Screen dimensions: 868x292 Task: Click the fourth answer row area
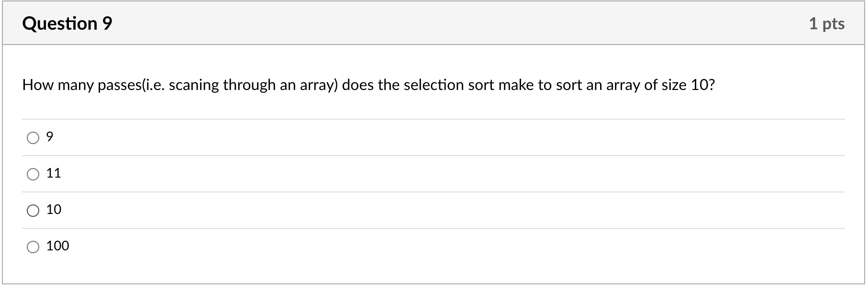pyautogui.click(x=431, y=246)
